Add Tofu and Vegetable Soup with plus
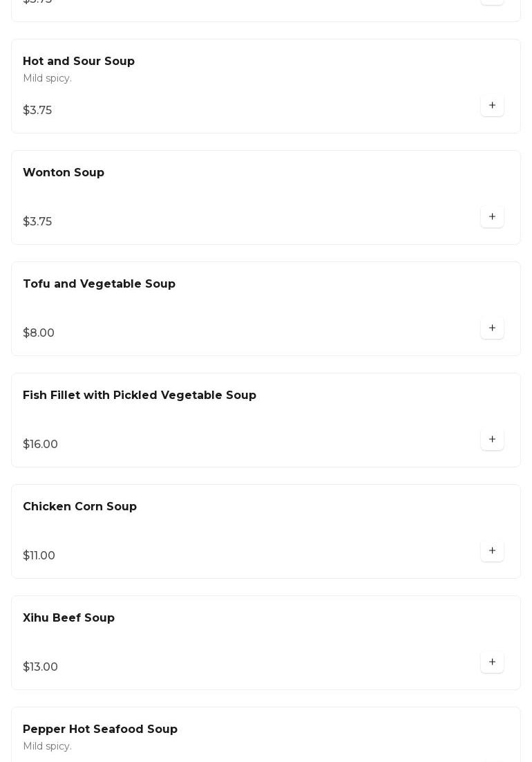The width and height of the screenshot is (532, 762). pyautogui.click(x=492, y=328)
